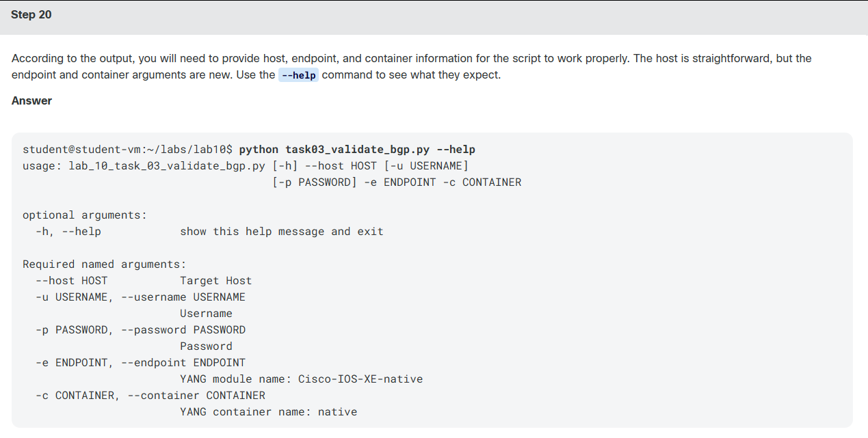
Task: Click the '-p PASSWORD, --password PASSWORD' line
Action: tap(141, 329)
